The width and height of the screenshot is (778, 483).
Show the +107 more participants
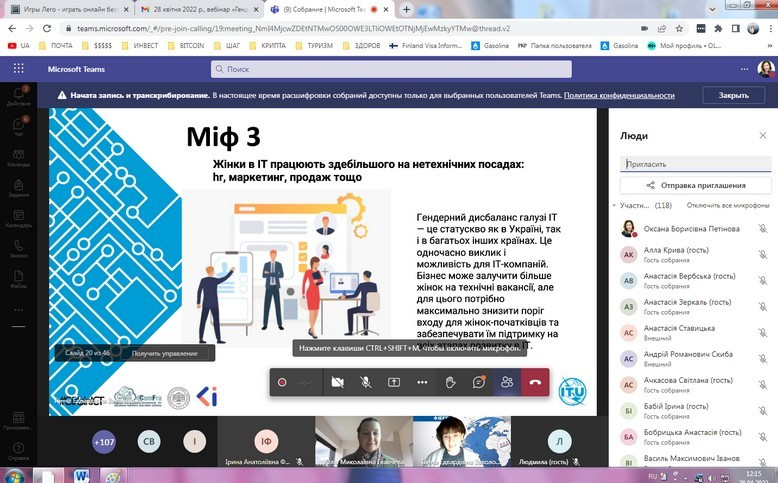[x=104, y=442]
